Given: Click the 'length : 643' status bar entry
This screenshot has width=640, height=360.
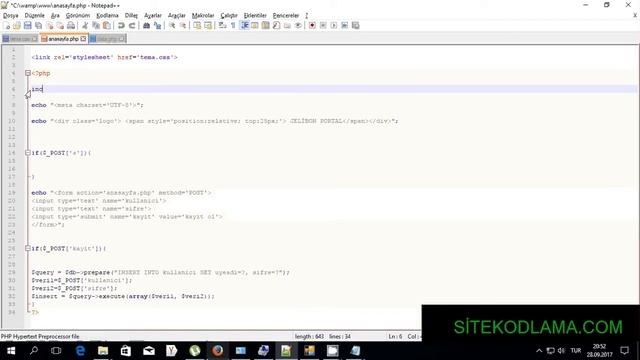Looking at the screenshot, I should pos(309,336).
